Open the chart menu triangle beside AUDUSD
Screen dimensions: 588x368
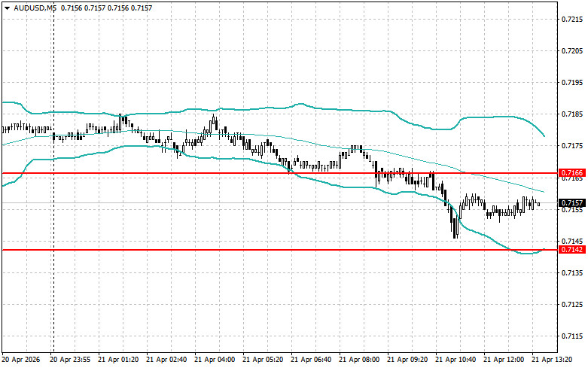click(7, 8)
